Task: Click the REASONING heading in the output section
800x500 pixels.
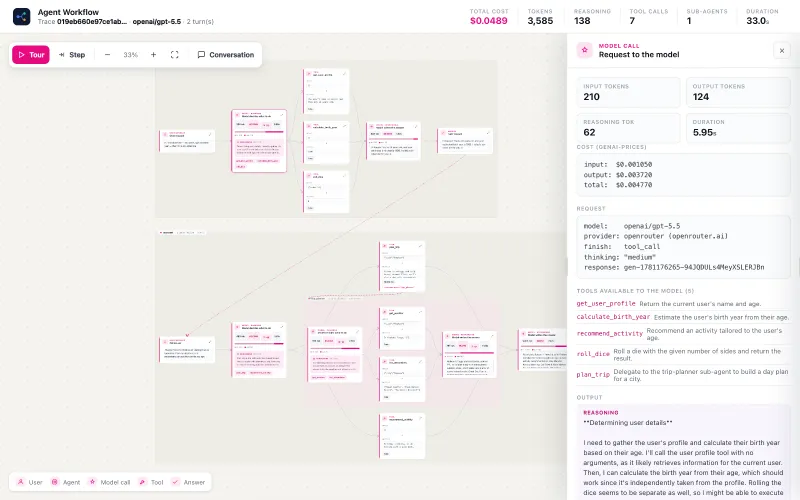Action: coord(601,412)
